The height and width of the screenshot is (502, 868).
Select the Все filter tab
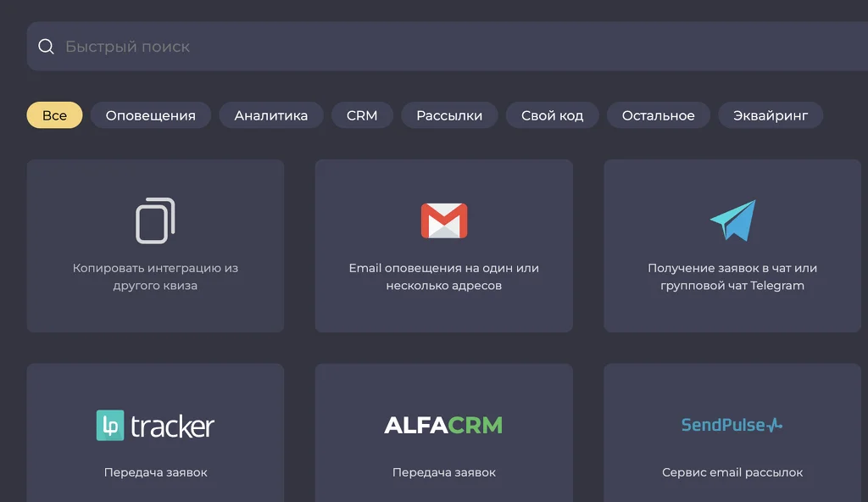pos(55,115)
